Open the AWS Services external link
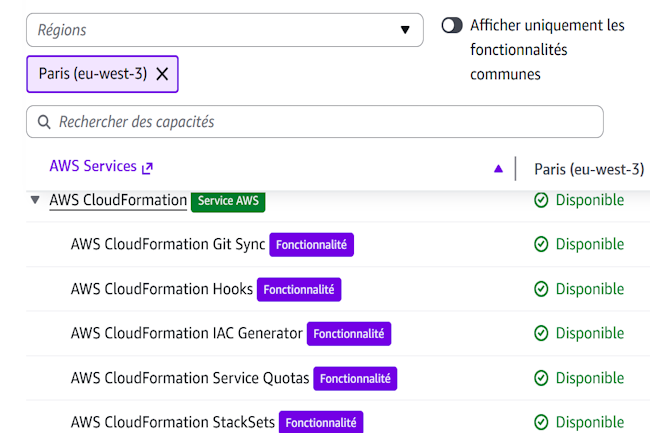This screenshot has height=433, width=650. pos(93,167)
